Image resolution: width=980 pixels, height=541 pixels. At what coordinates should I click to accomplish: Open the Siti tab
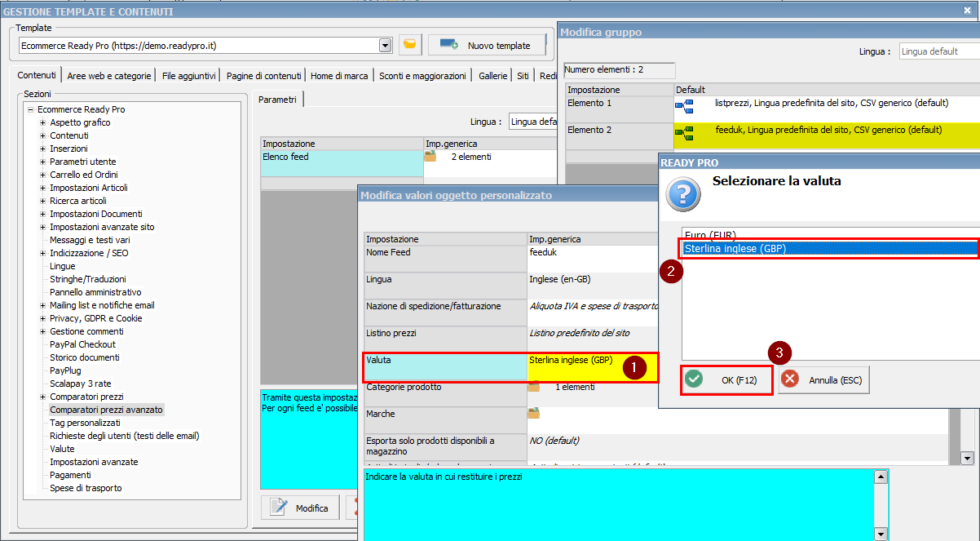[523, 76]
